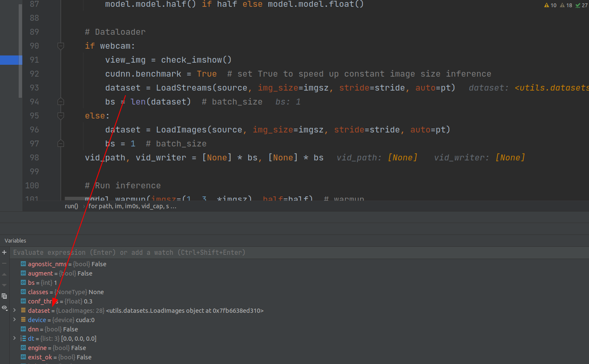589x364 pixels.
Task: Select the conf_thres 0.3 variable row
Action: (299, 301)
